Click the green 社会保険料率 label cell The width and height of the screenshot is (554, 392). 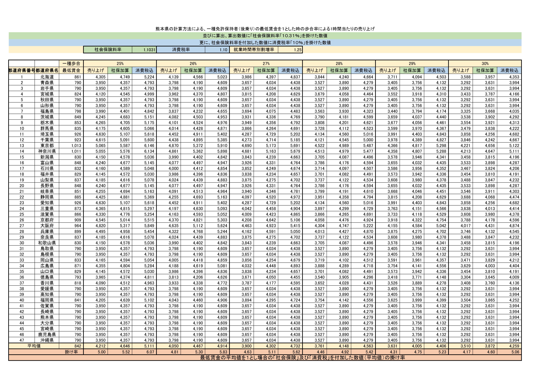pyautogui.click(x=108, y=50)
